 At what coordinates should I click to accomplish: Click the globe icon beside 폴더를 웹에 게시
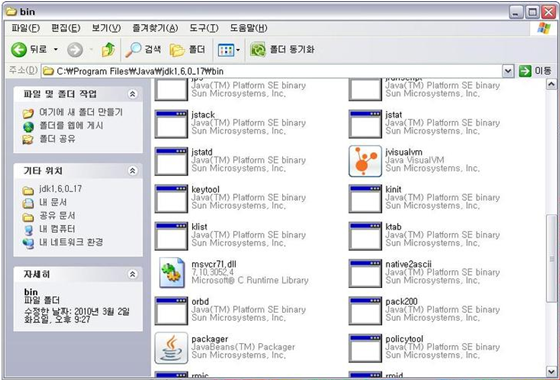pyautogui.click(x=28, y=127)
